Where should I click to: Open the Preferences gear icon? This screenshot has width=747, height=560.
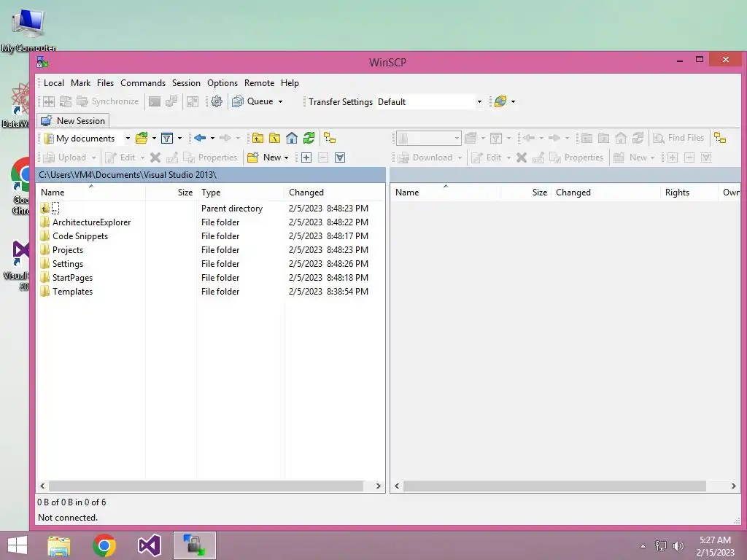tap(216, 101)
